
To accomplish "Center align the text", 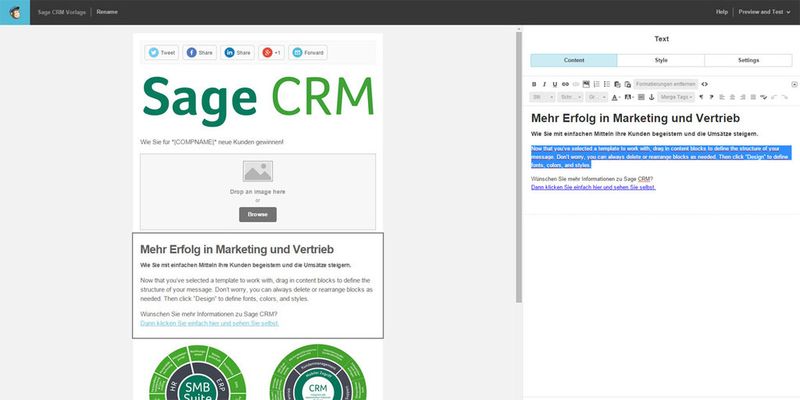I will point(732,97).
